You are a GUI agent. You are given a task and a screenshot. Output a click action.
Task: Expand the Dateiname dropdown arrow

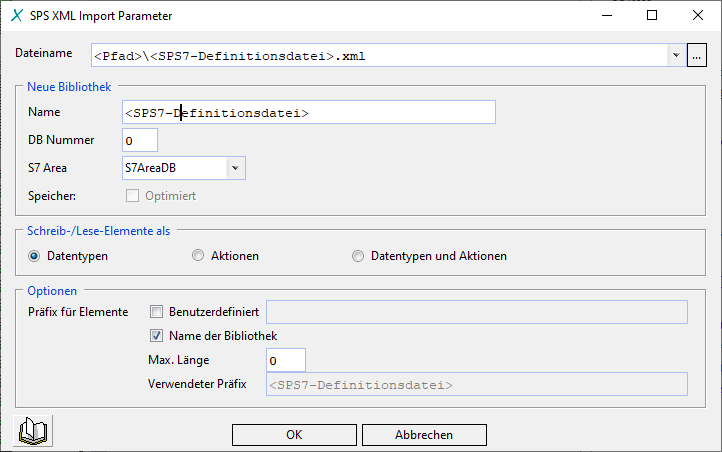pyautogui.click(x=676, y=56)
